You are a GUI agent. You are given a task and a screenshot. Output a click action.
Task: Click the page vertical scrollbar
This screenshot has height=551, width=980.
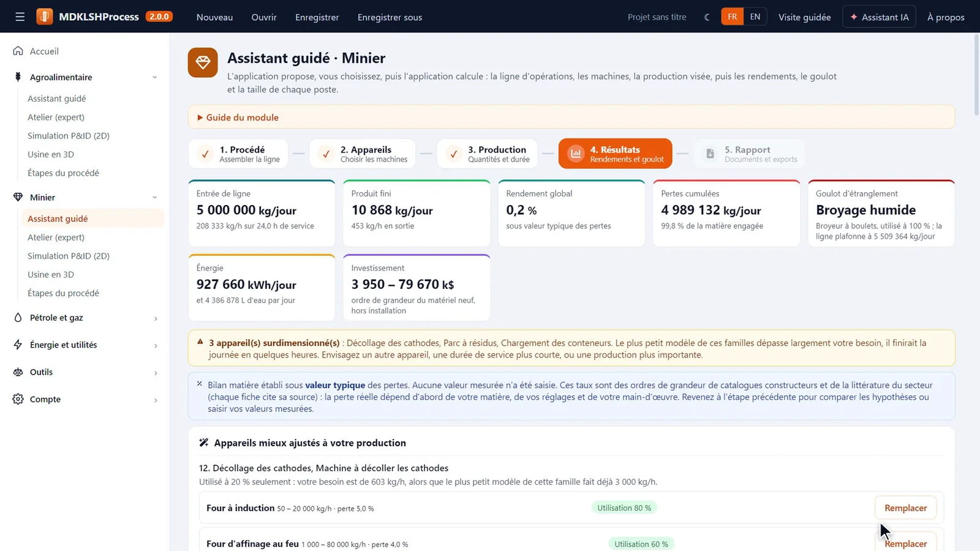click(x=976, y=73)
